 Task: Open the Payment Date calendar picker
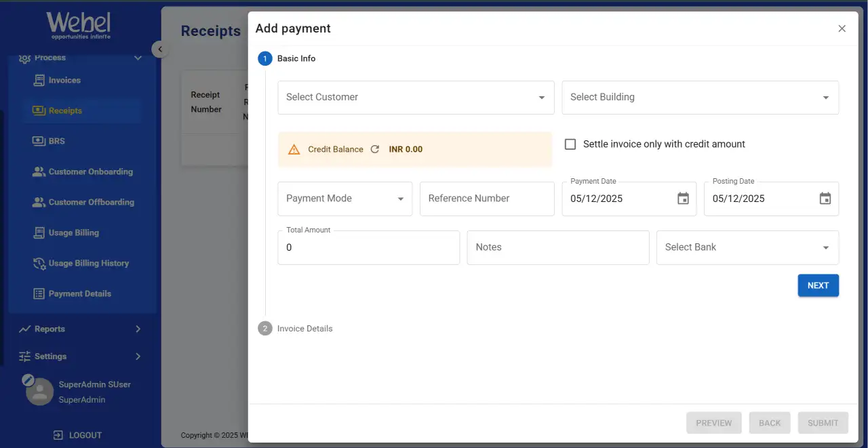point(683,199)
